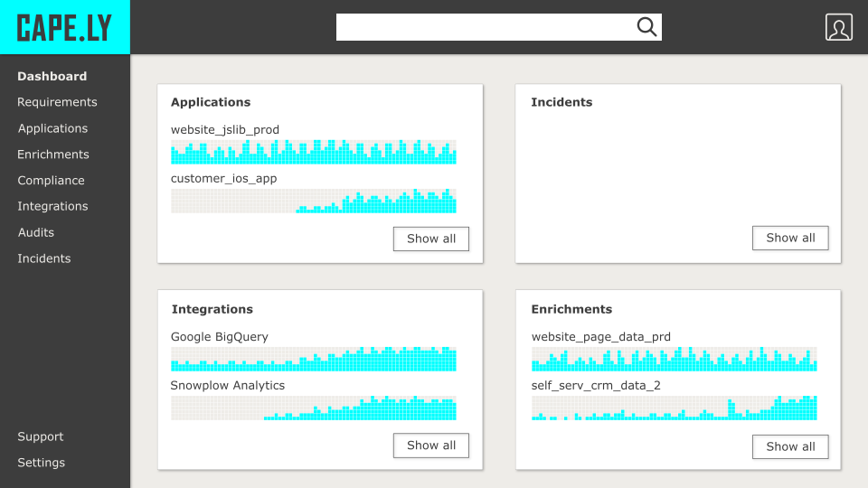Click the CAPE.LY logo
Image resolution: width=868 pixels, height=488 pixels.
[x=65, y=27]
